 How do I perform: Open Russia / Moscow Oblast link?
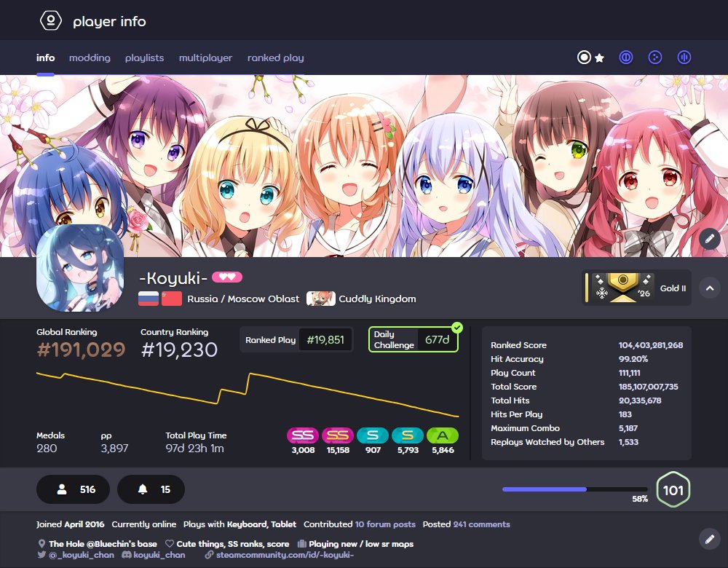click(x=243, y=299)
